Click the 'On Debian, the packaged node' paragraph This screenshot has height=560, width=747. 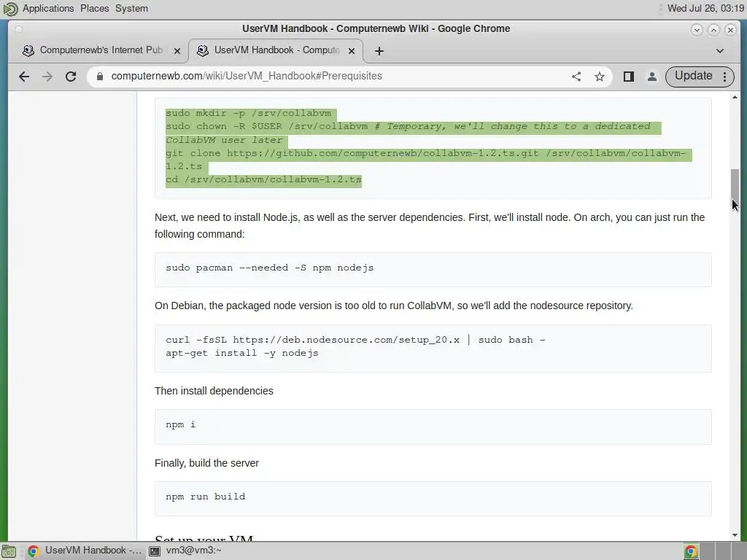point(393,306)
